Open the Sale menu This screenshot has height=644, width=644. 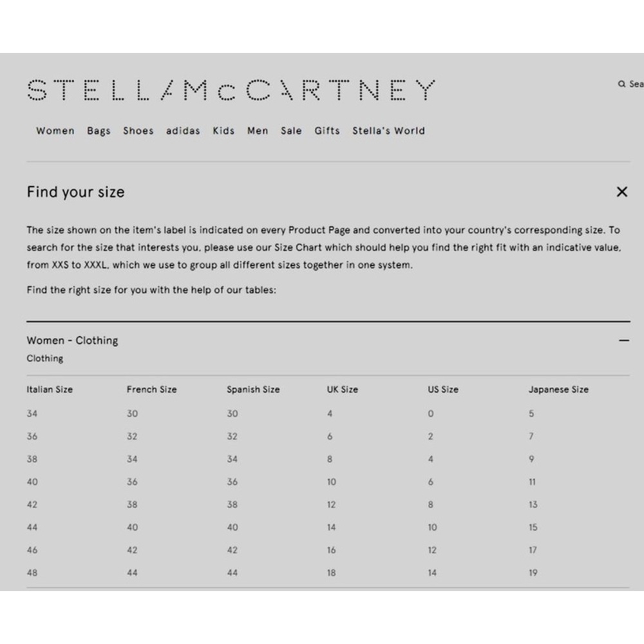tap(291, 131)
